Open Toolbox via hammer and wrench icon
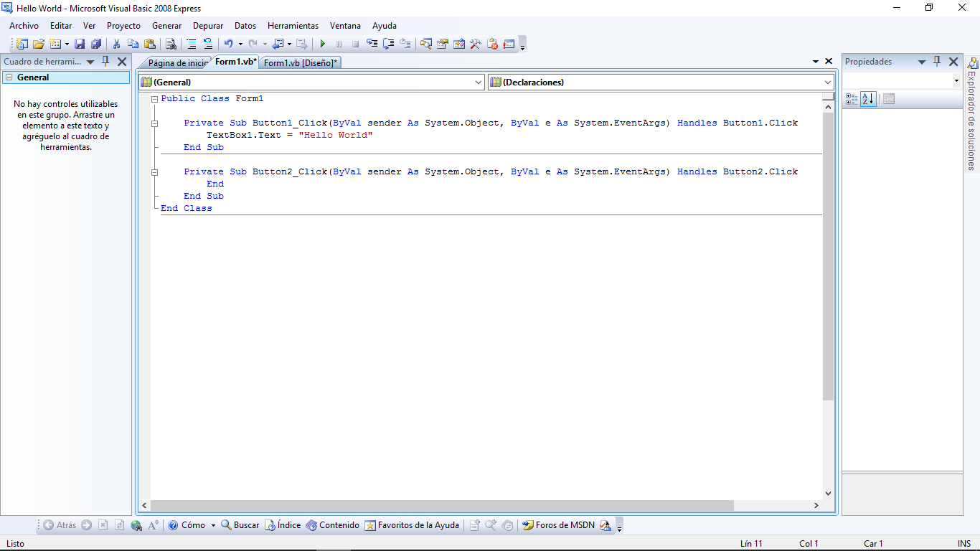This screenshot has height=551, width=980. (x=476, y=44)
